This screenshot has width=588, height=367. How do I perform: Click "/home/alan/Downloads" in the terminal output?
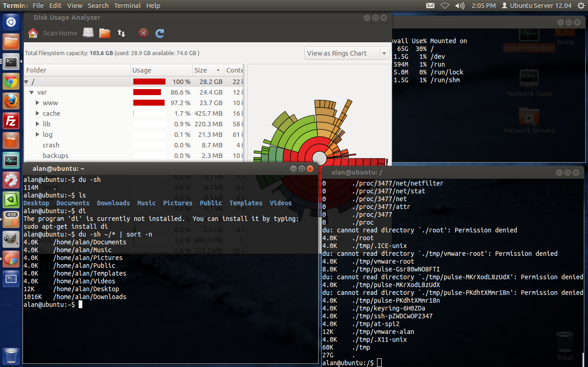point(90,297)
